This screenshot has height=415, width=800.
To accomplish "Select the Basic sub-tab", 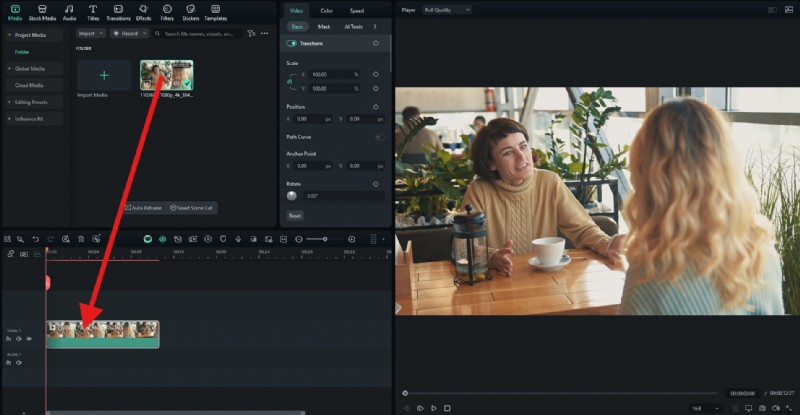I will coord(297,27).
